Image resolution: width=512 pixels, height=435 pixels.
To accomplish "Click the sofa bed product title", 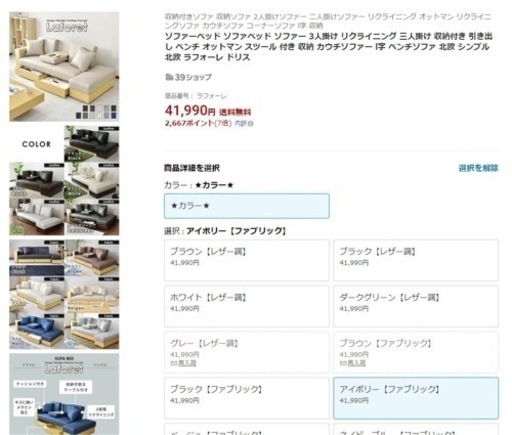I will pyautogui.click(x=329, y=47).
